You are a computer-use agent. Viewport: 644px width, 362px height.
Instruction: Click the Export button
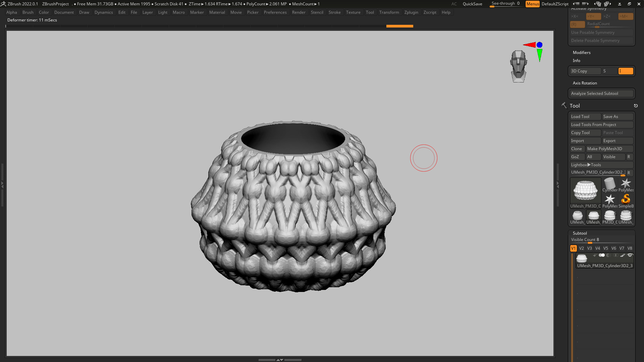[x=618, y=141]
